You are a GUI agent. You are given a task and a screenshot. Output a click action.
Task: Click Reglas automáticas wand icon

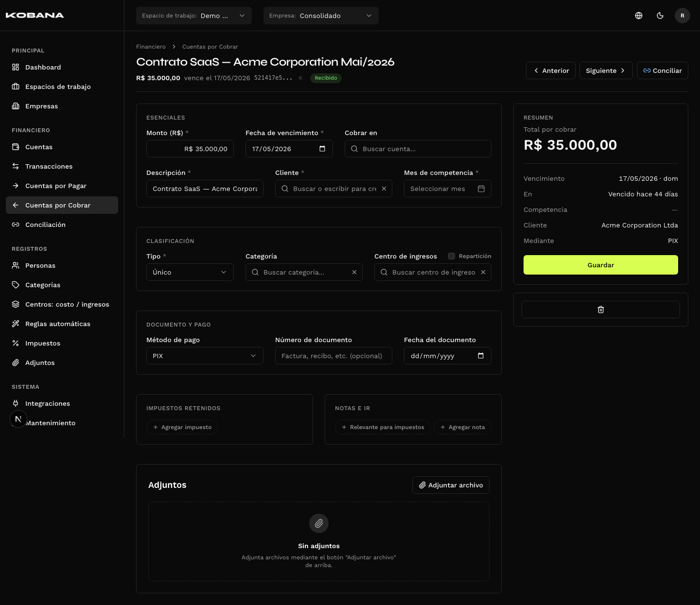point(16,324)
